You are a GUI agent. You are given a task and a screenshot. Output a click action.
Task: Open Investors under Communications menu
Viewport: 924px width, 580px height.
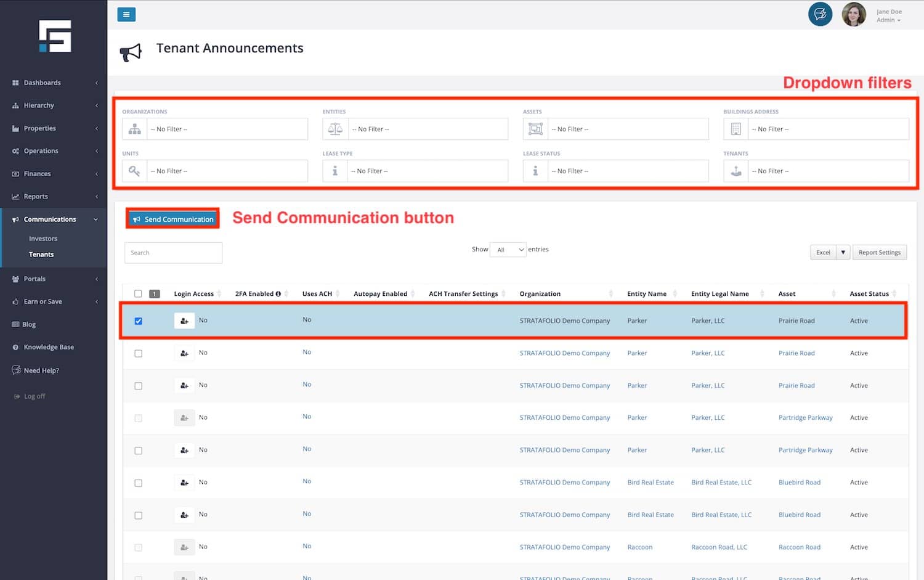point(43,239)
